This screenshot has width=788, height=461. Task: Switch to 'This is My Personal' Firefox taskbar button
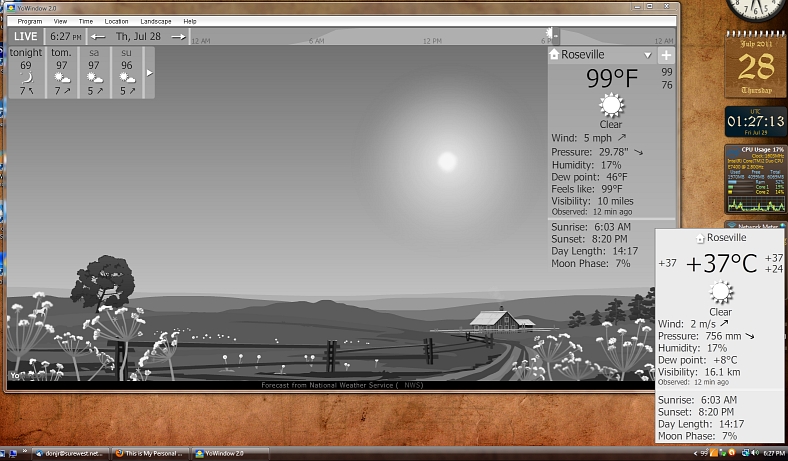pos(150,453)
